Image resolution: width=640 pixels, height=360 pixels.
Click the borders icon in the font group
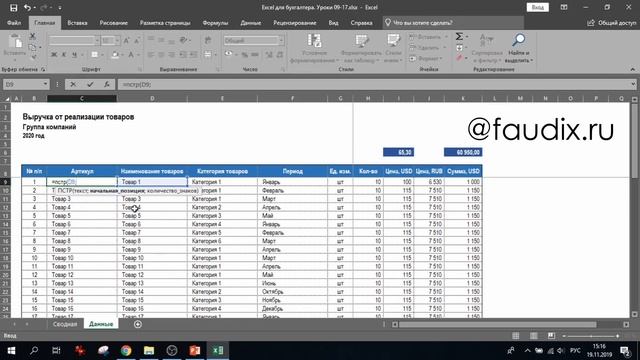[95, 55]
